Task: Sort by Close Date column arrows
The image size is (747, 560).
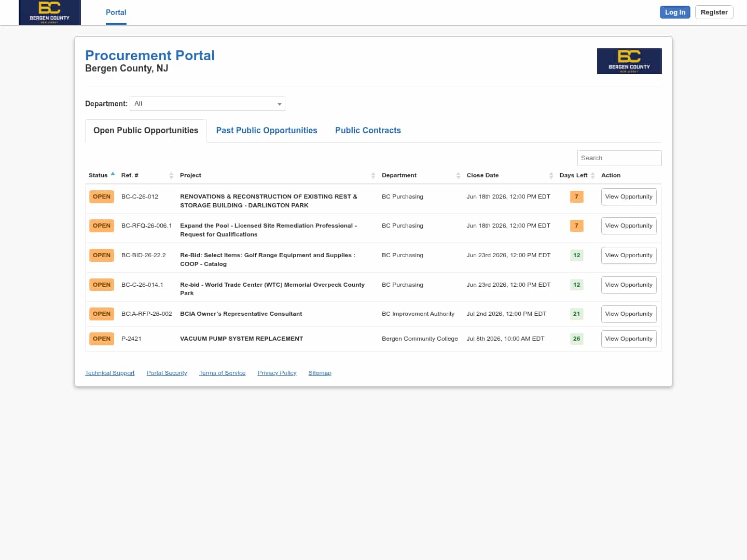Action: (x=551, y=176)
